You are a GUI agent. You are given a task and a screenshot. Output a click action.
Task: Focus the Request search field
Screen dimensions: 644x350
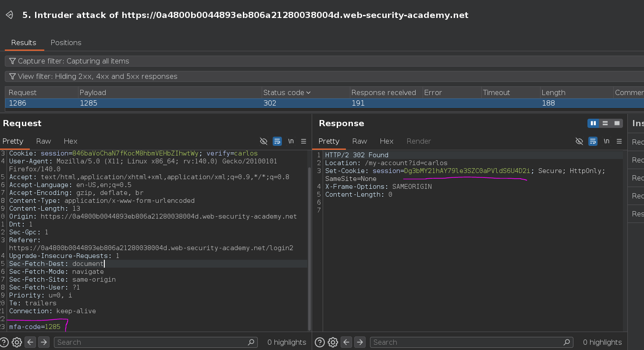point(156,342)
